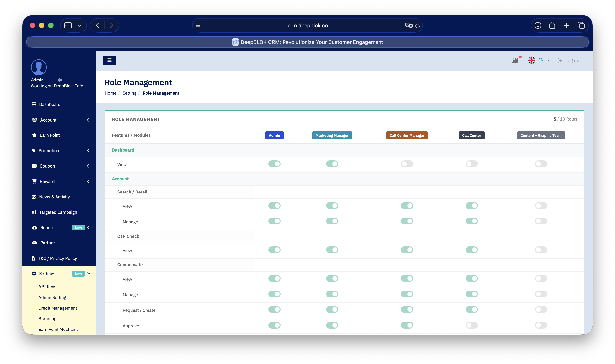Click the hamburger menu toggle button
The height and width of the screenshot is (364, 615).
point(109,60)
